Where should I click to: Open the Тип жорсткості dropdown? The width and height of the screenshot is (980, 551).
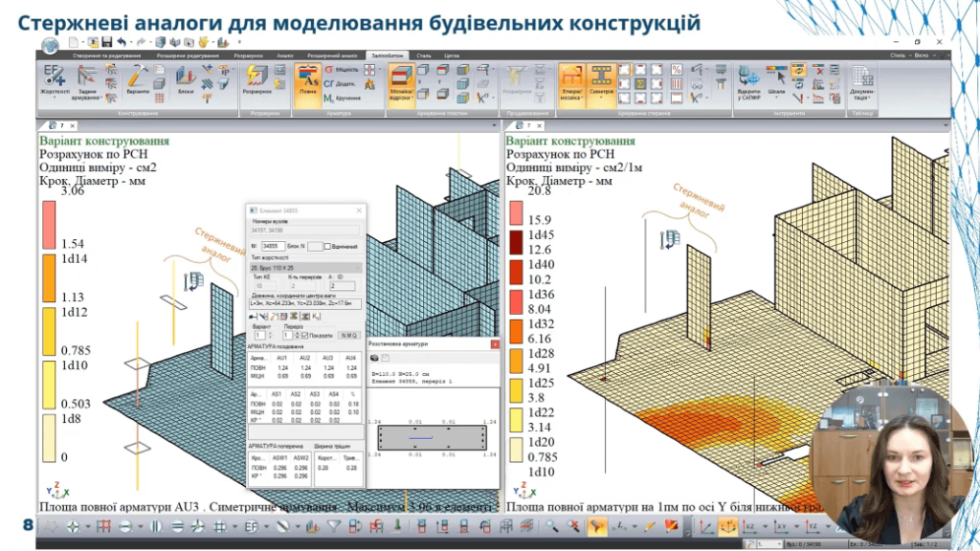(x=305, y=268)
